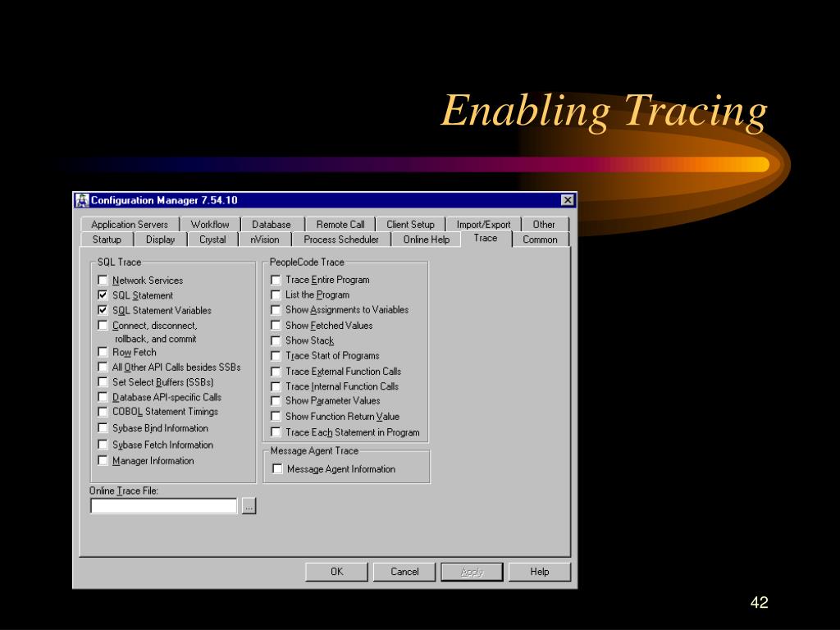
Task: Switch to the Crystal tab
Action: coord(212,240)
